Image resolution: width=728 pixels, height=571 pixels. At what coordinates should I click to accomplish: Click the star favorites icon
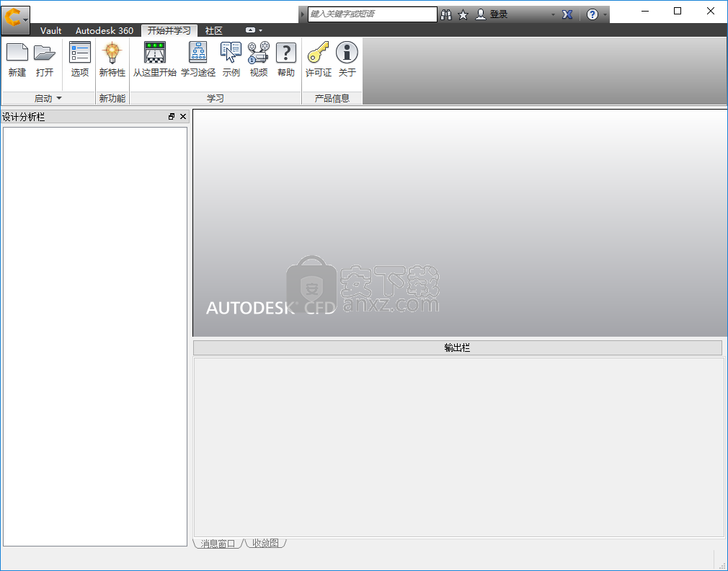click(463, 15)
